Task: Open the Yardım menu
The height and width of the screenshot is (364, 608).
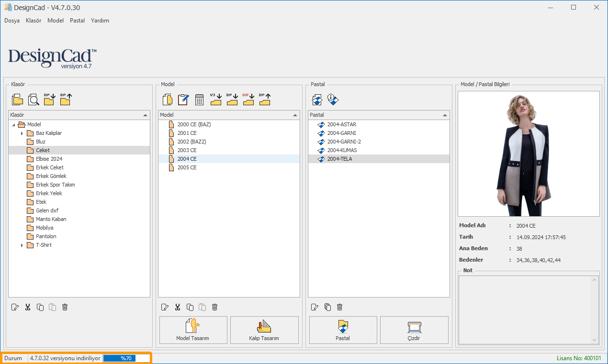Action: (100, 21)
